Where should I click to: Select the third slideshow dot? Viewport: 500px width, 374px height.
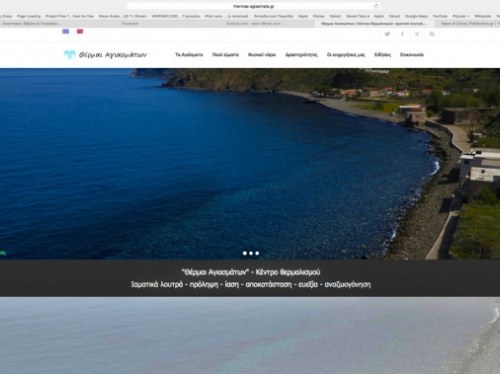tap(257, 253)
